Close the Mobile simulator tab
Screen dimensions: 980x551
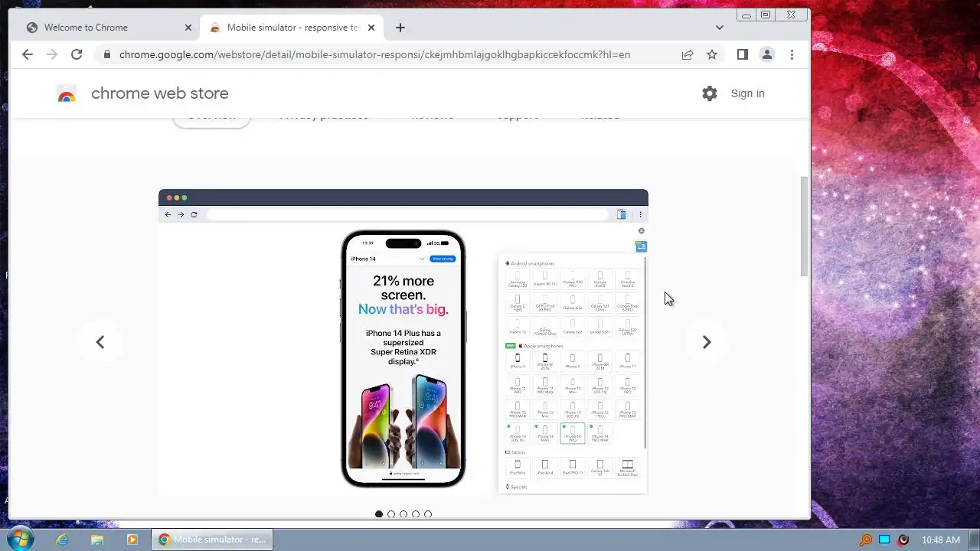tap(371, 28)
